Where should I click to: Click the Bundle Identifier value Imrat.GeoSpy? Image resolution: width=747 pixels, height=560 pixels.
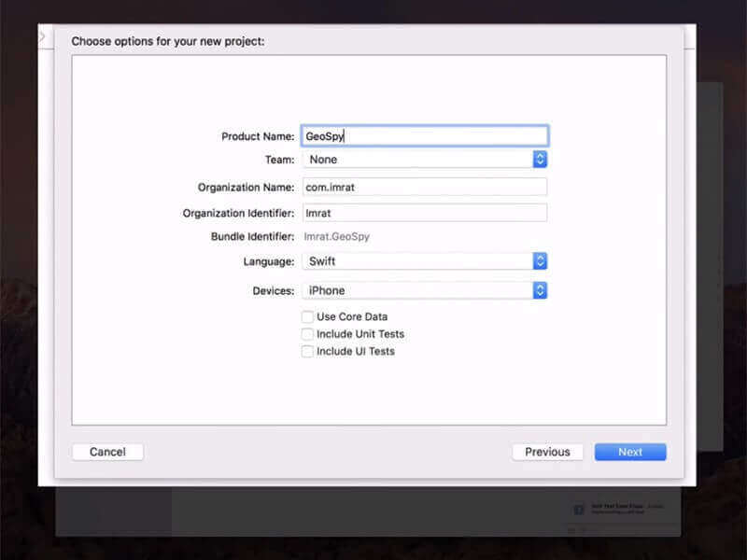click(337, 237)
